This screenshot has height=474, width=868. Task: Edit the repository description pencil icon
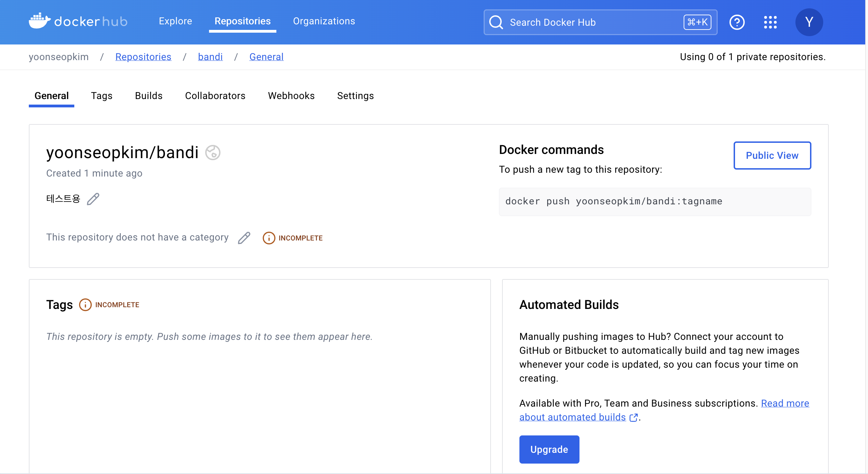93,199
